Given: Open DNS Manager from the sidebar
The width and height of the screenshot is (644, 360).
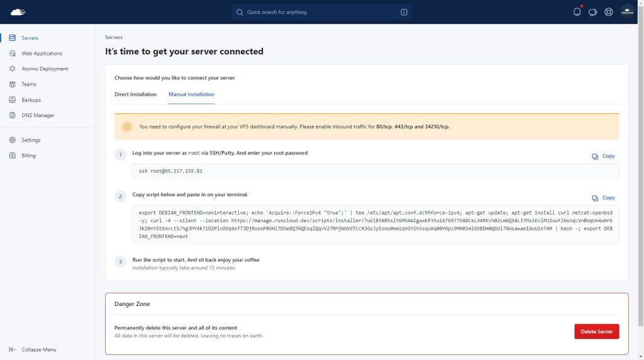Looking at the screenshot, I should coord(38,115).
